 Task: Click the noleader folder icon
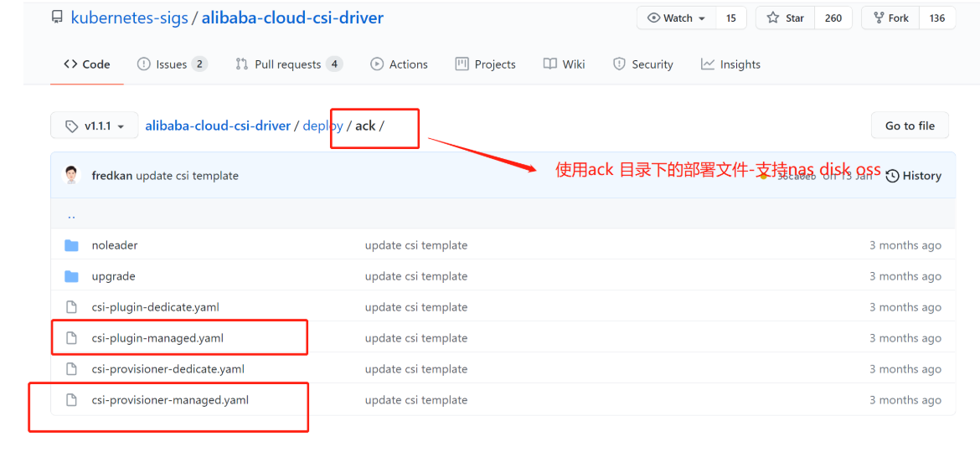(72, 245)
